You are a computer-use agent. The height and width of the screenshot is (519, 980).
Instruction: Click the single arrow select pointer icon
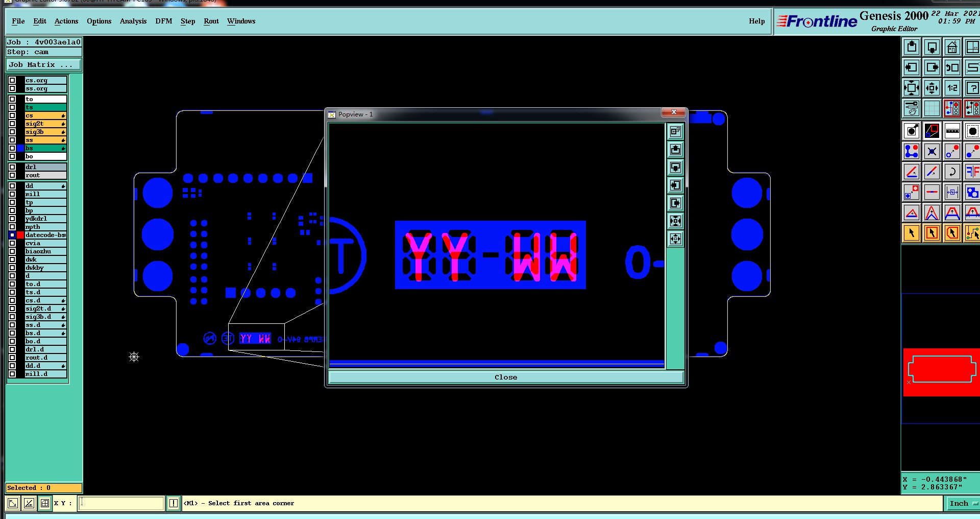coord(912,233)
